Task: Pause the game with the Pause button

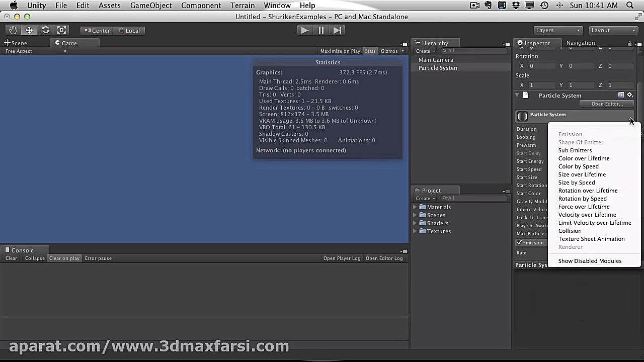Action: coord(321,30)
